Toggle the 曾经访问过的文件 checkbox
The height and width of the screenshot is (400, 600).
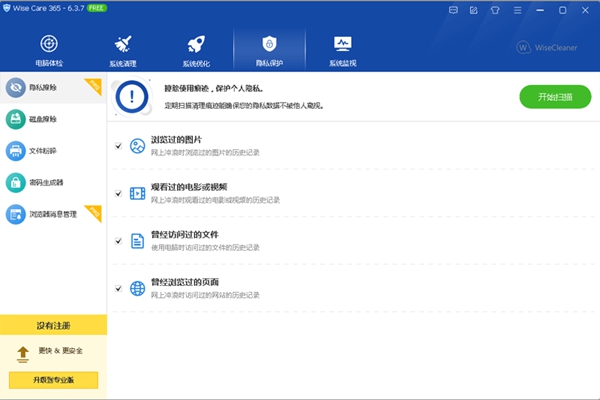(x=119, y=241)
